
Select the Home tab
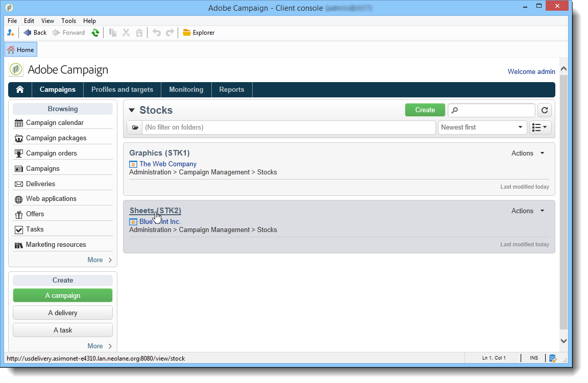pos(21,49)
